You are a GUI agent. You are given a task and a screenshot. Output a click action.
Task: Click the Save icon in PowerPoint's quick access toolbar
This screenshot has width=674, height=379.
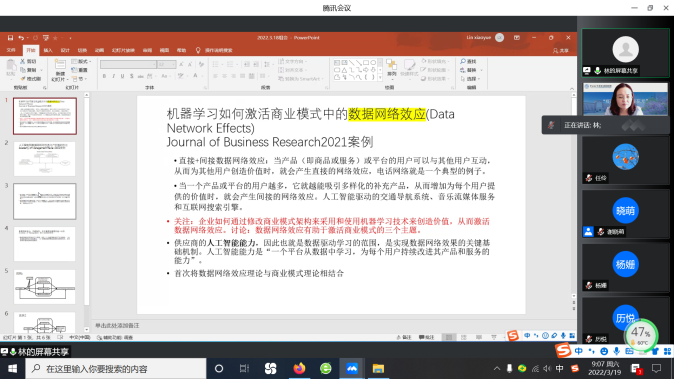click(10, 38)
